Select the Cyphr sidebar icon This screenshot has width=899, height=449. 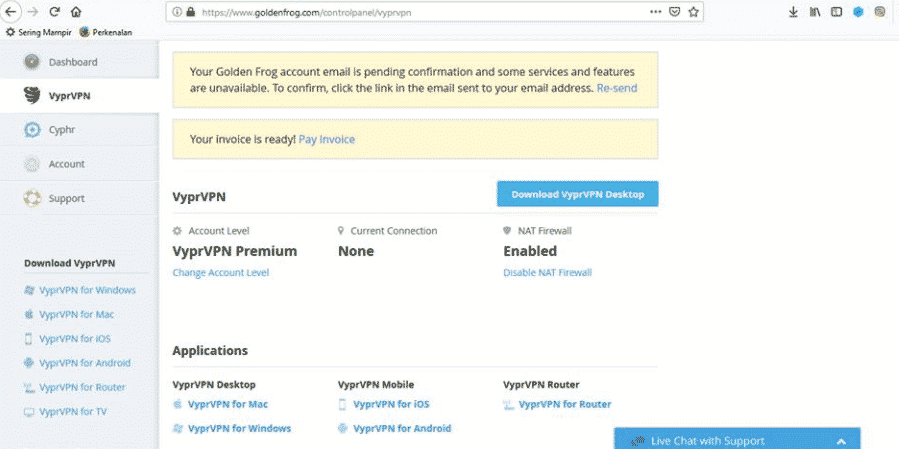[x=32, y=130]
